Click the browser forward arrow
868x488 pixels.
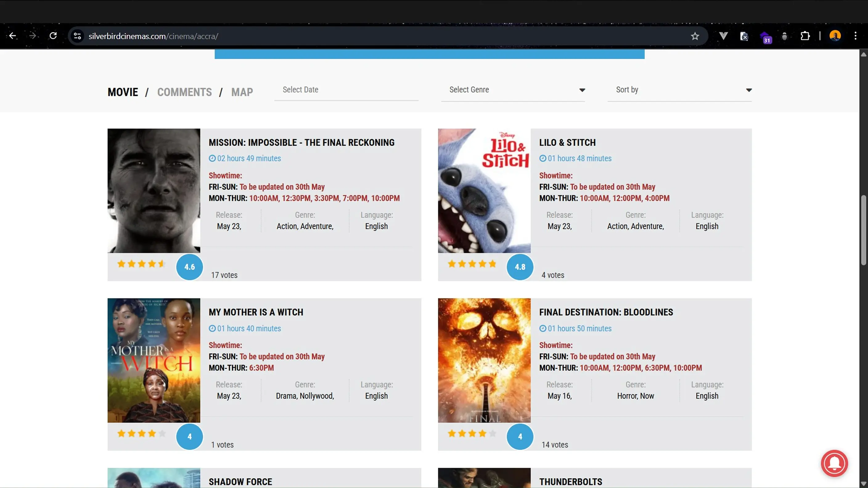[x=33, y=36]
